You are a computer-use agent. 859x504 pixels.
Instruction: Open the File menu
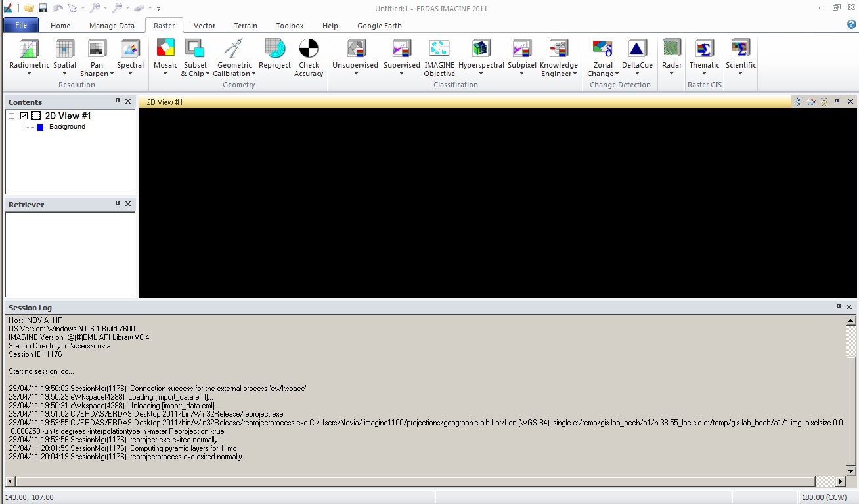[21, 26]
